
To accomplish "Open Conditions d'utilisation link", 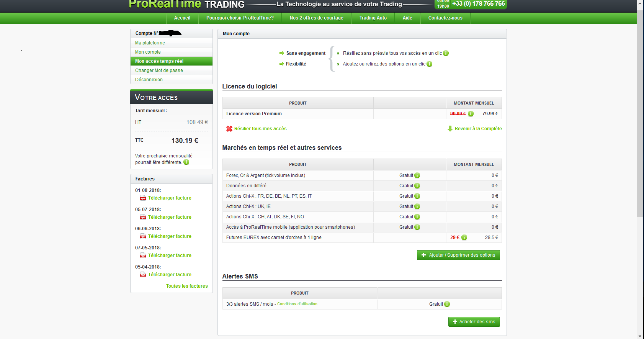I will click(297, 304).
